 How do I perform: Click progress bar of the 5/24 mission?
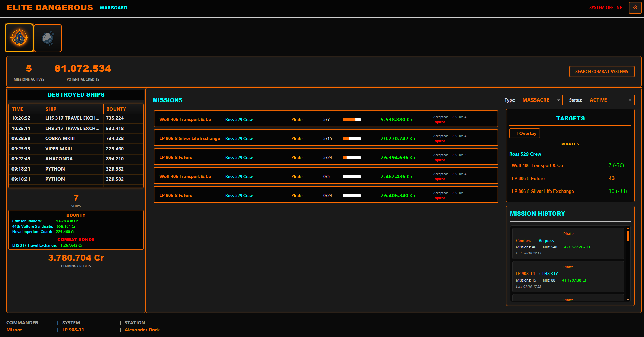pos(352,158)
